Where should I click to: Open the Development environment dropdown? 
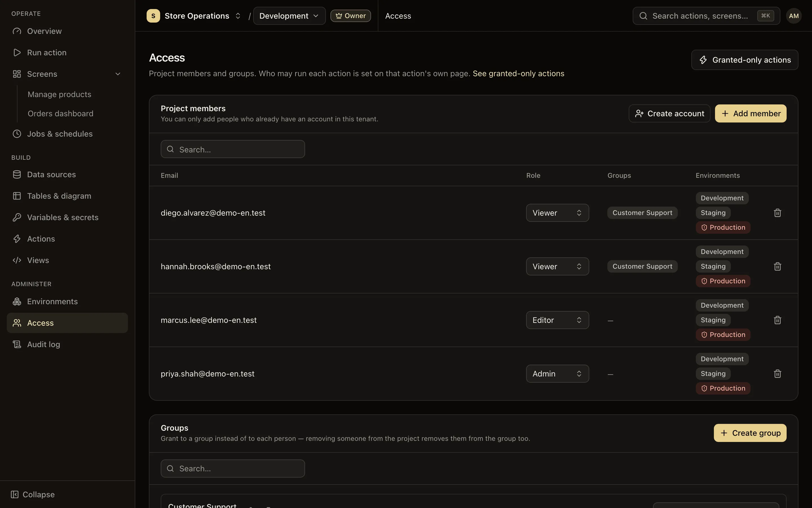[x=289, y=16]
